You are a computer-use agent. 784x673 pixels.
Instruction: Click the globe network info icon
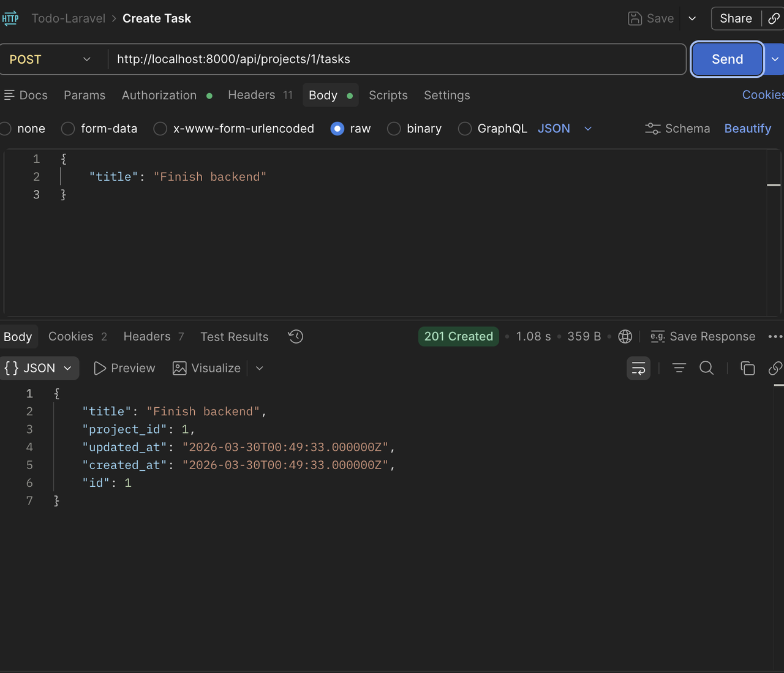[x=625, y=336]
